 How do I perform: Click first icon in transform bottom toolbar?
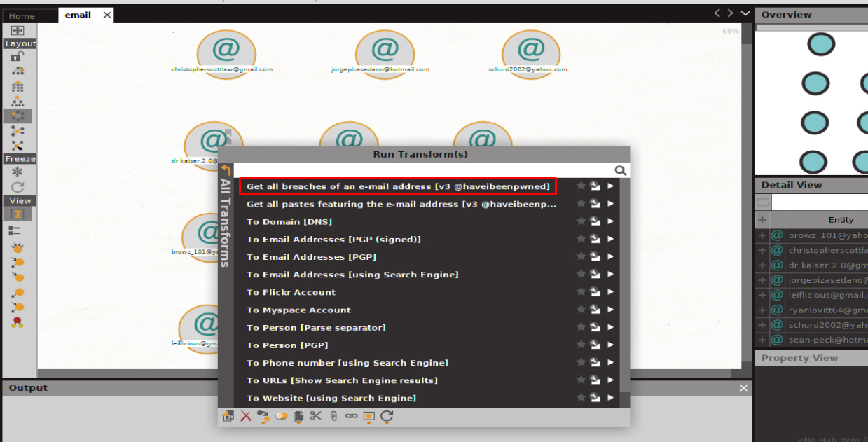point(228,416)
